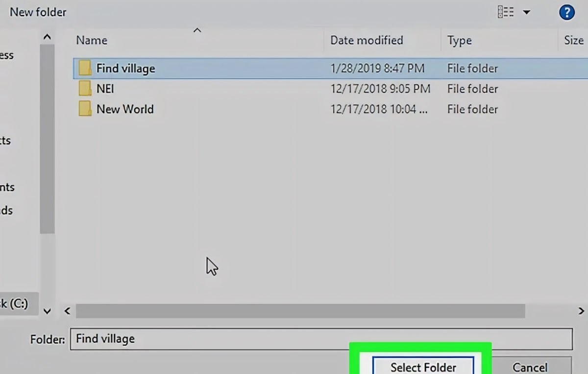The height and width of the screenshot is (374, 588).
Task: Select the NEI folder icon
Action: click(x=85, y=89)
